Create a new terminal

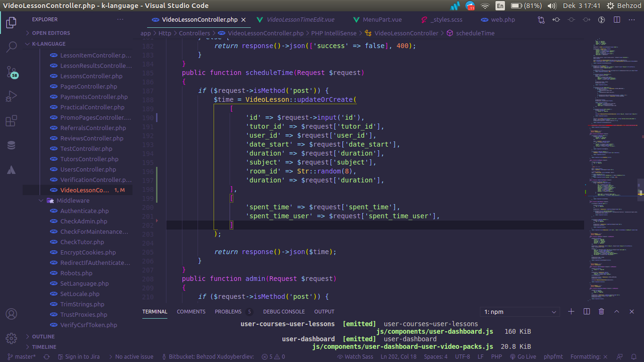571,312
